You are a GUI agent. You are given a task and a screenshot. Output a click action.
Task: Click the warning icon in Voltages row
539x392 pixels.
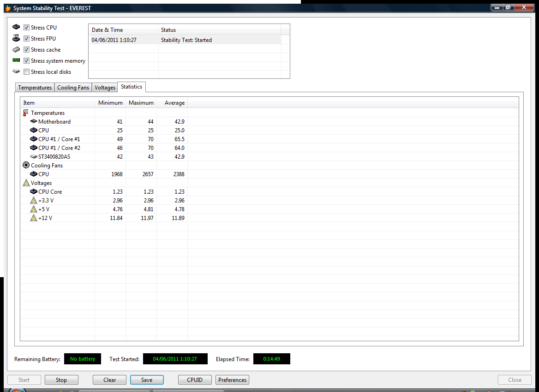(26, 183)
